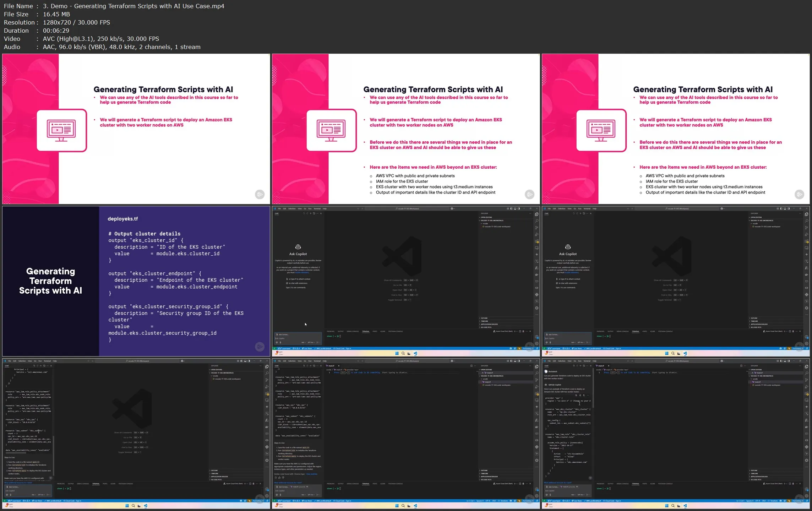This screenshot has height=511, width=812.
Task: Click the retry icon below the "View matches" link
Action: tap(276, 478)
